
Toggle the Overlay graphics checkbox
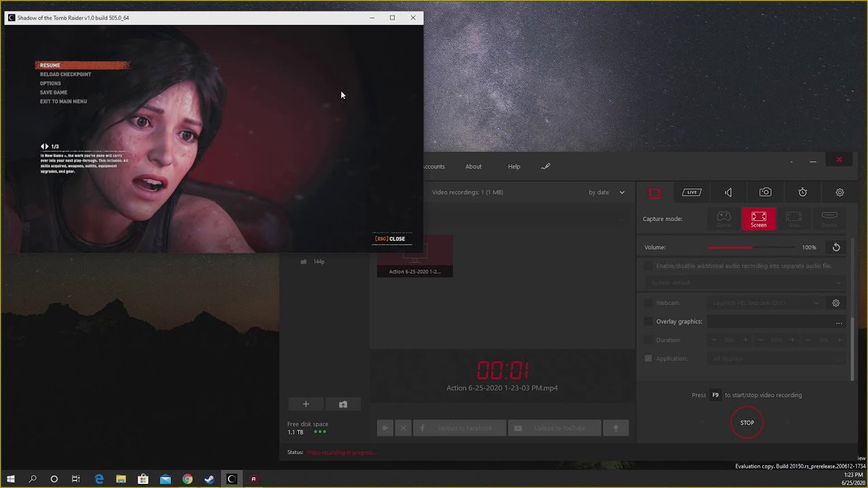click(648, 321)
